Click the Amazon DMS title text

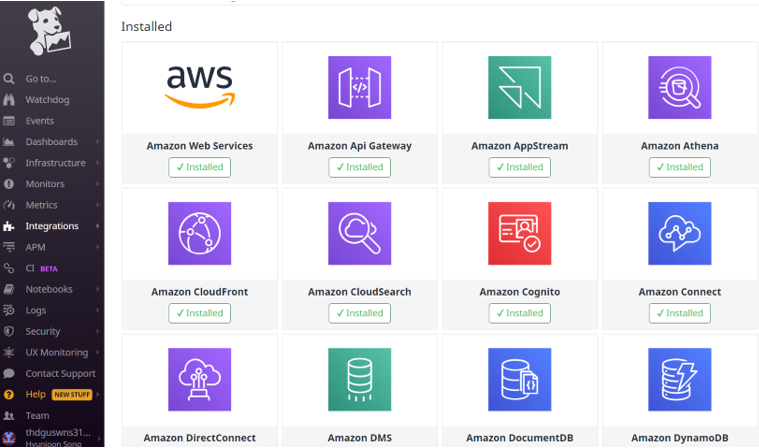[x=360, y=438]
